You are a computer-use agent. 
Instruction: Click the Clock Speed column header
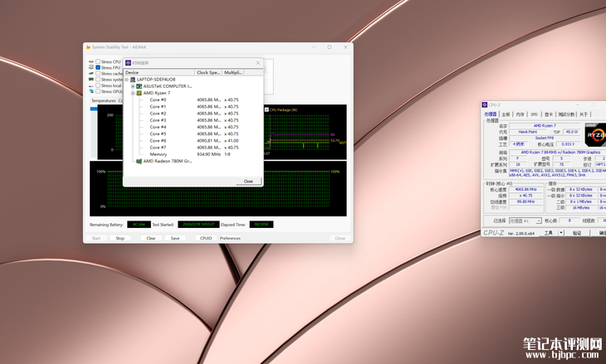coord(208,73)
